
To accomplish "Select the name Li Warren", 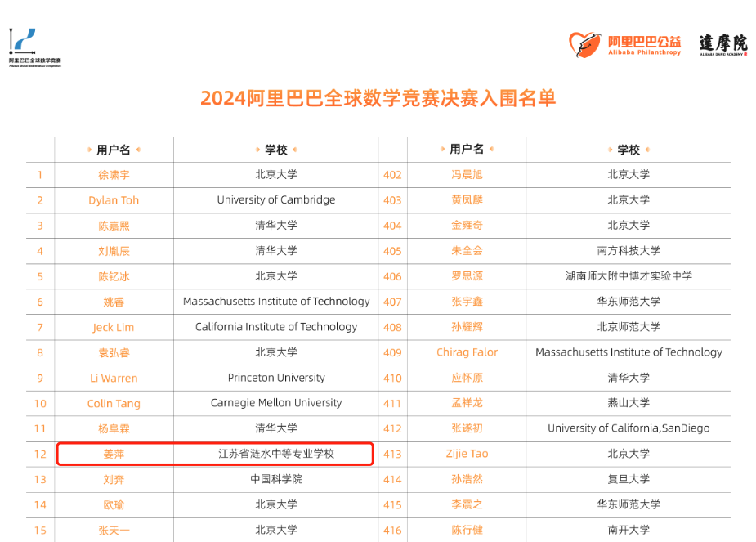I will click(x=114, y=378).
